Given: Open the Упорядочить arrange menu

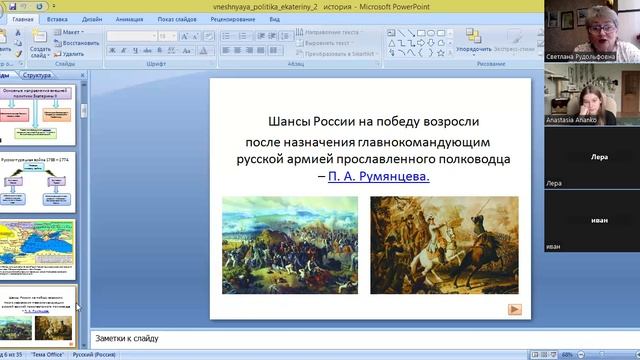Looking at the screenshot, I should click(473, 42).
